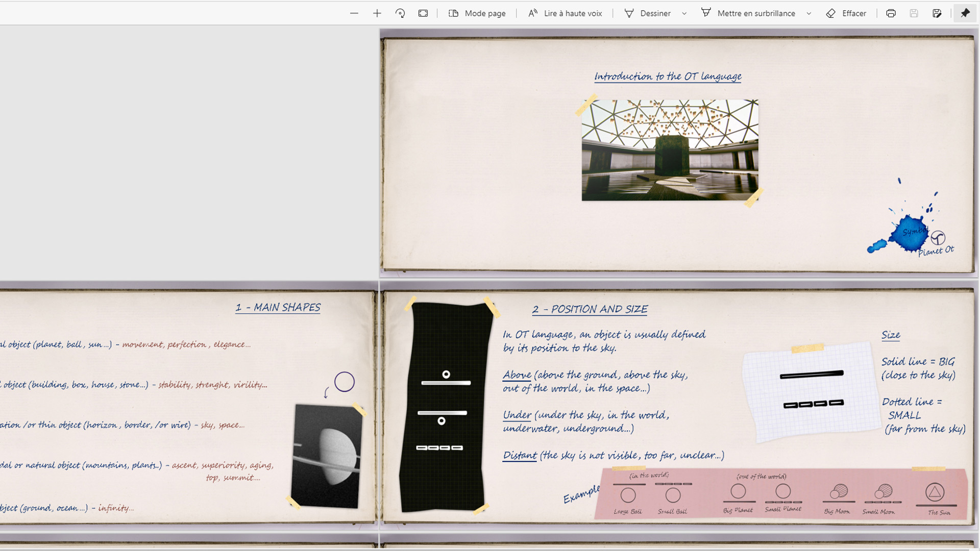Print the OT language document
980x551 pixels.
pyautogui.click(x=890, y=13)
